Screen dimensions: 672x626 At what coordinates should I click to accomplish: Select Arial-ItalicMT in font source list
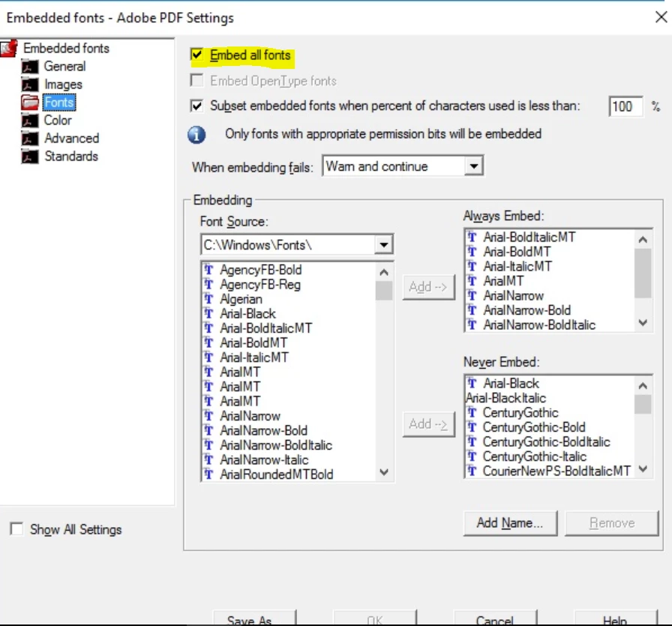pyautogui.click(x=254, y=357)
